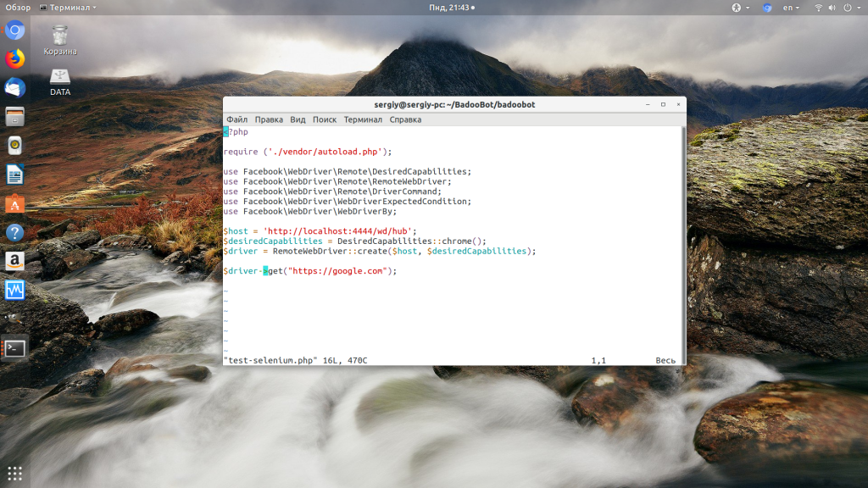Viewport: 868px width, 488px height.
Task: Show all applications grid
Action: (x=14, y=473)
